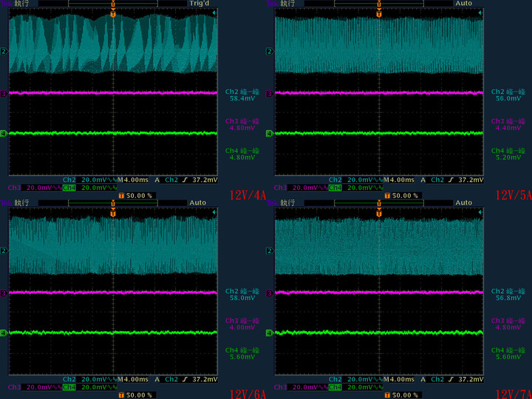Select the Ch4 4.80mV readout in the 12V/4A capture

[x=242, y=154]
